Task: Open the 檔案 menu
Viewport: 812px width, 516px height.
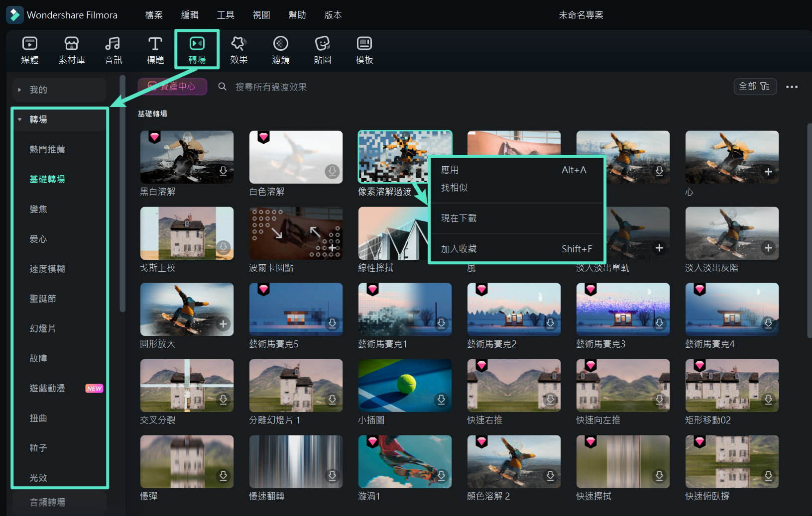Action: coord(154,15)
